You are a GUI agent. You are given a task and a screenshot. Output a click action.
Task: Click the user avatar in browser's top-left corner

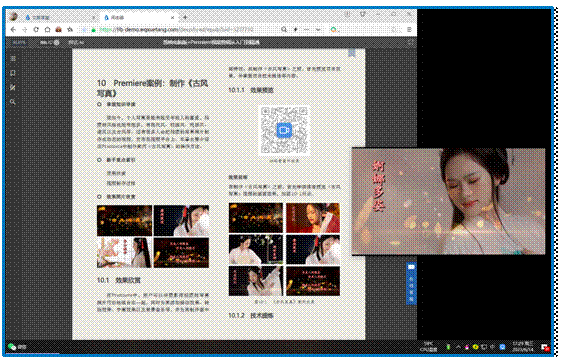(13, 17)
